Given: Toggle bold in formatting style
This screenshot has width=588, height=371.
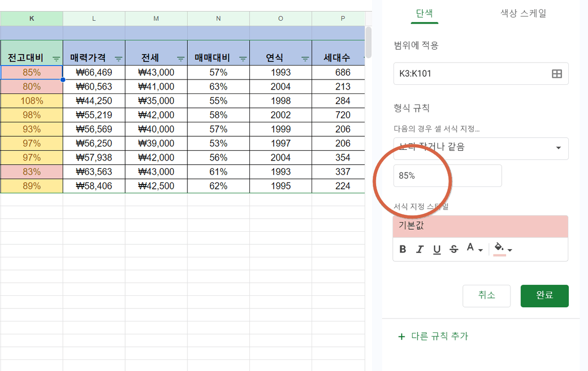Looking at the screenshot, I should (403, 250).
